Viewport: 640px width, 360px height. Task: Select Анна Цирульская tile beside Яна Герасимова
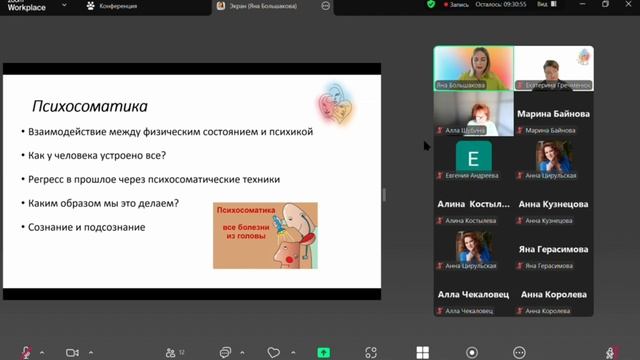click(473, 249)
